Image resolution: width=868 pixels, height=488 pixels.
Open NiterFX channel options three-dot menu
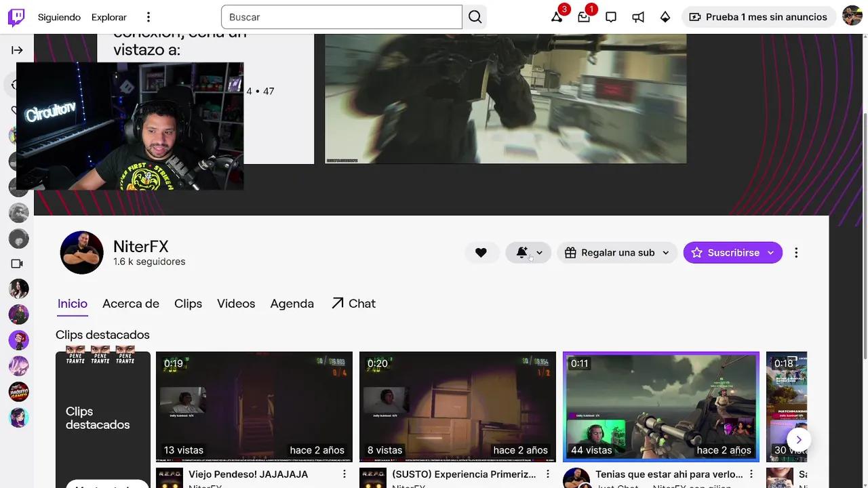(796, 253)
